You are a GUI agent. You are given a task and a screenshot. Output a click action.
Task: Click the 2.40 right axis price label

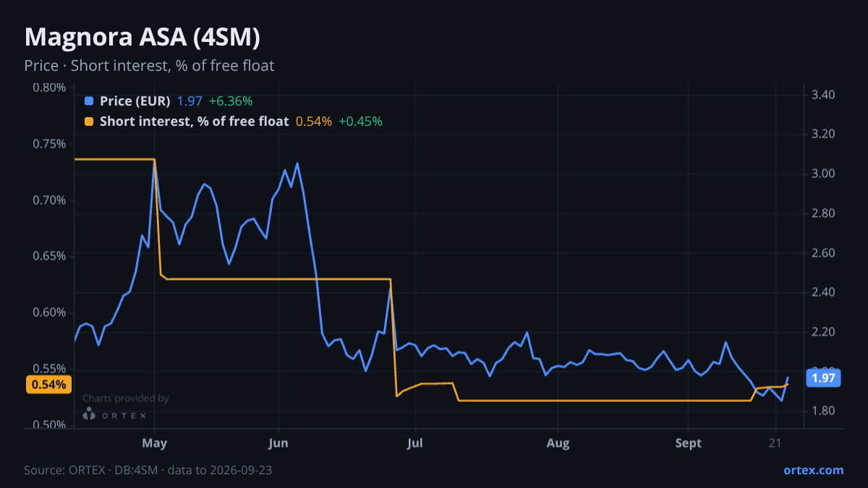tap(824, 293)
